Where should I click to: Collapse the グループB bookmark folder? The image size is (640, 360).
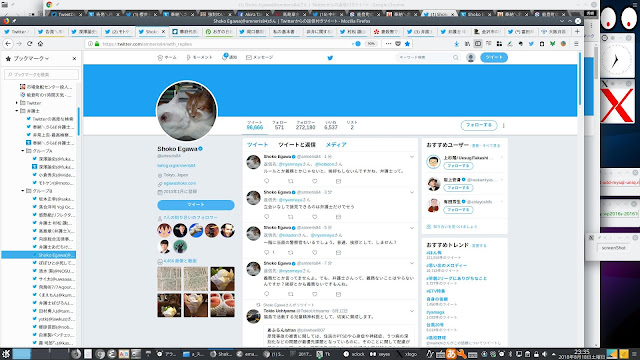pyautogui.click(x=23, y=191)
